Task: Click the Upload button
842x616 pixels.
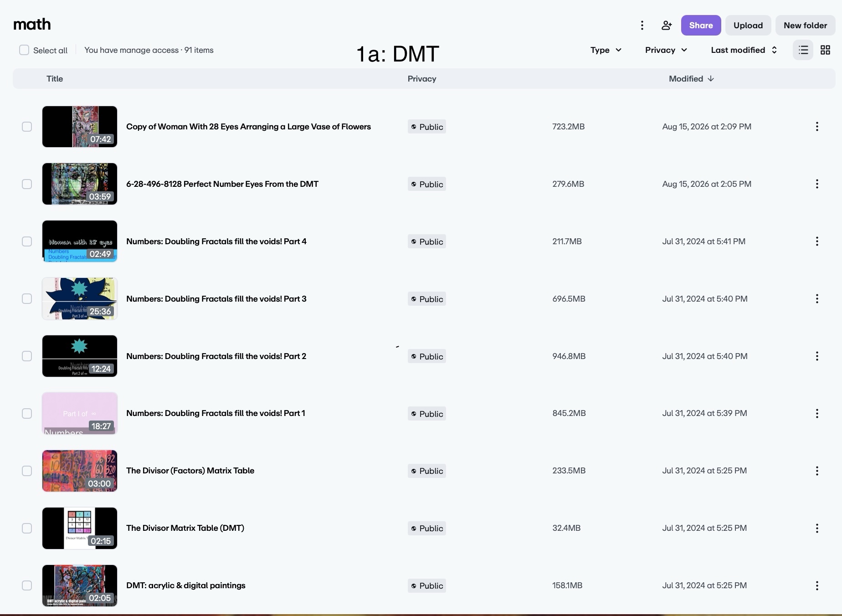Action: click(x=748, y=26)
